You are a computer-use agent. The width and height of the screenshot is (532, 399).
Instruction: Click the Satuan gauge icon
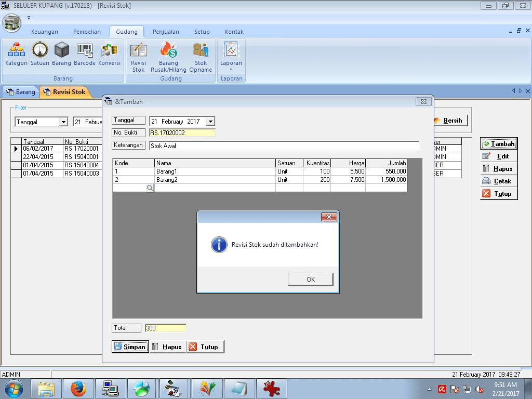tap(40, 54)
